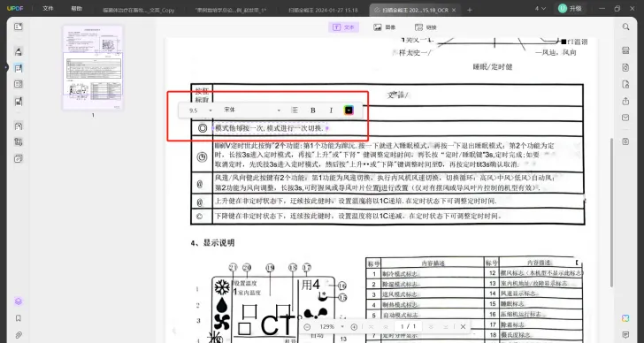The width and height of the screenshot is (644, 343).
Task: Zoom out with the minus icon
Action: point(307,326)
